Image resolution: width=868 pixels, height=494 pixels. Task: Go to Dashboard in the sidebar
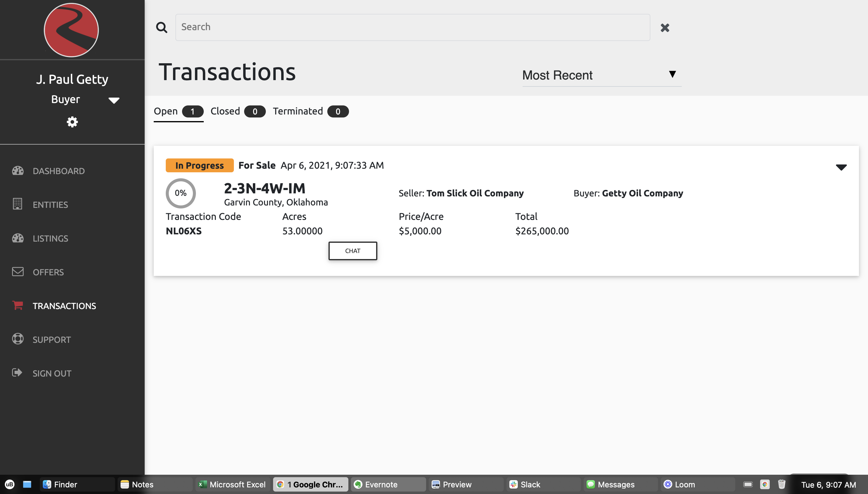[x=59, y=171]
